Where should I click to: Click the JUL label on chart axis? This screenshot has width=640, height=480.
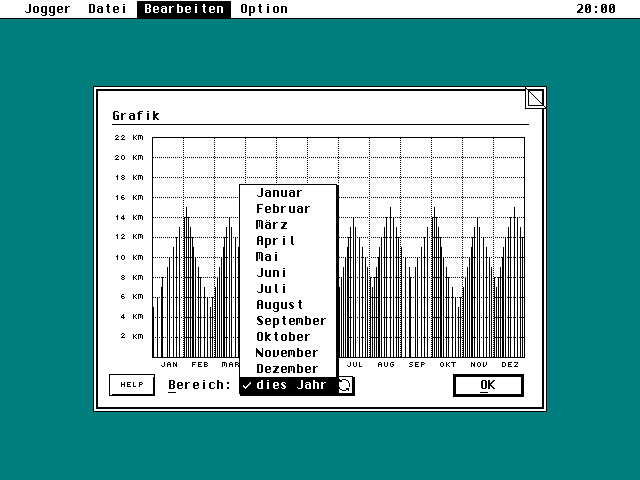pyautogui.click(x=355, y=364)
